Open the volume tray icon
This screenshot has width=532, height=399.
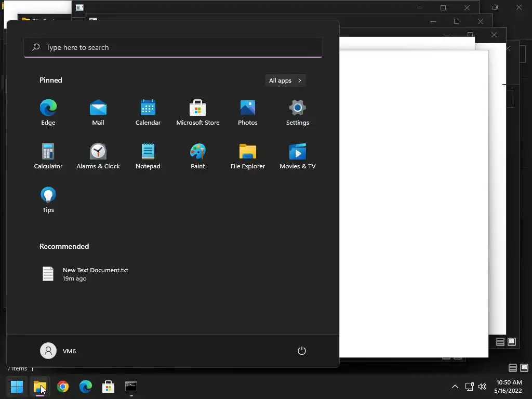point(482,387)
